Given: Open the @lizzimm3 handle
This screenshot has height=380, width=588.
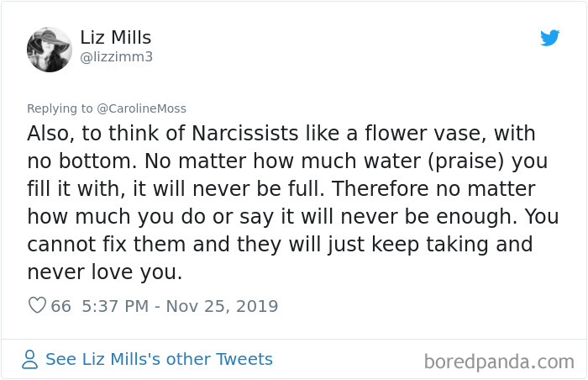Looking at the screenshot, I should pyautogui.click(x=116, y=57).
